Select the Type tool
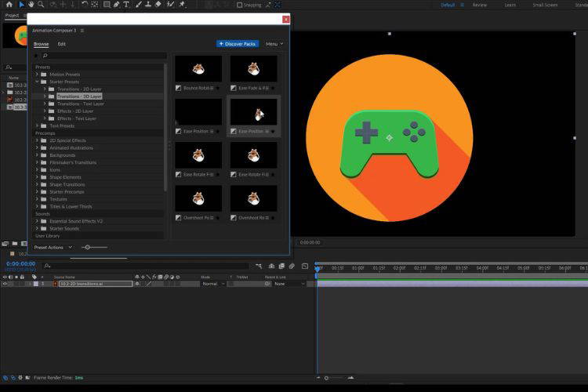This screenshot has height=392, width=588. click(126, 5)
